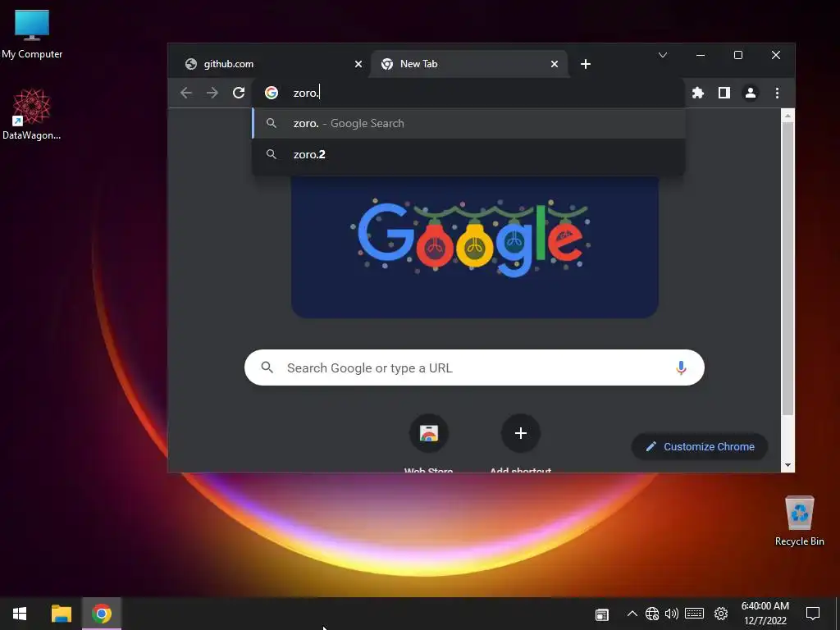Focus the 'Search Google or type a URL' box
This screenshot has height=630, width=840.
click(x=474, y=367)
